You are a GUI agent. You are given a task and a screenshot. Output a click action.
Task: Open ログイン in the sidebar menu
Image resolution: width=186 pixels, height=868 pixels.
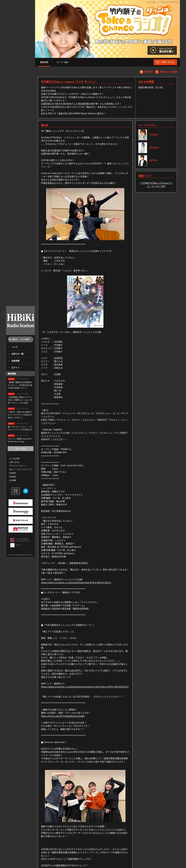pos(21,368)
